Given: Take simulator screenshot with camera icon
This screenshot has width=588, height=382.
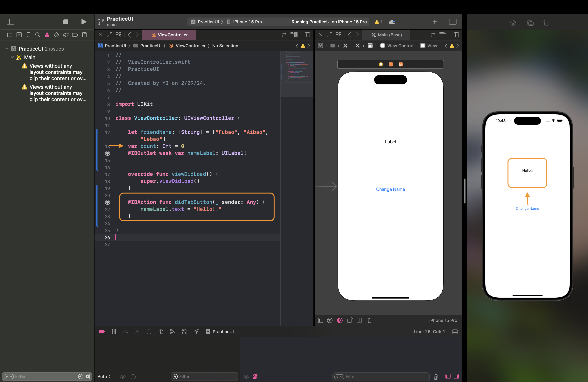Looking at the screenshot, I should click(x=530, y=23).
